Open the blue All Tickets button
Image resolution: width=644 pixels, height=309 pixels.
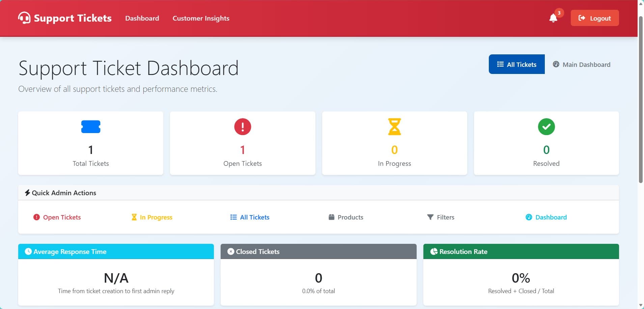coord(516,64)
